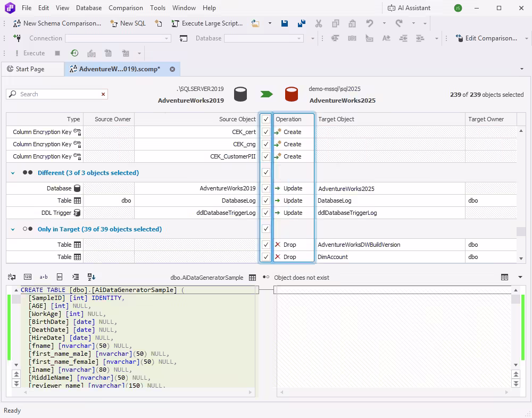Click the connection plug icon
This screenshot has width=532, height=418.
coord(17,38)
